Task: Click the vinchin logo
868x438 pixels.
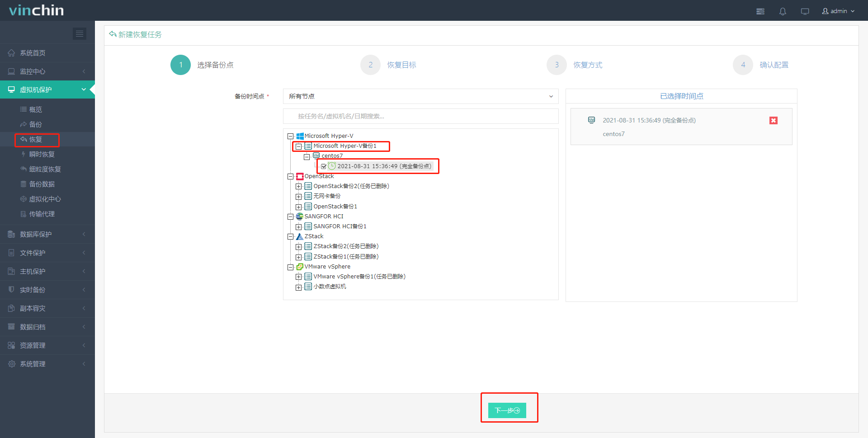Action: [x=37, y=10]
